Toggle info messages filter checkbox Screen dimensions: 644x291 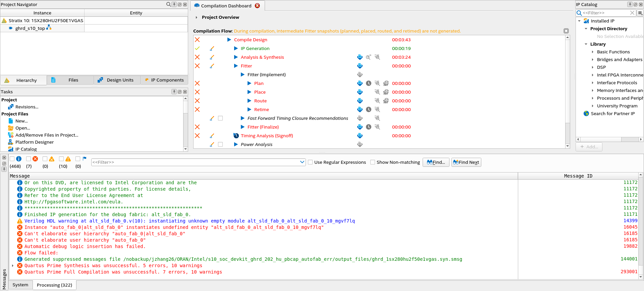point(12,159)
